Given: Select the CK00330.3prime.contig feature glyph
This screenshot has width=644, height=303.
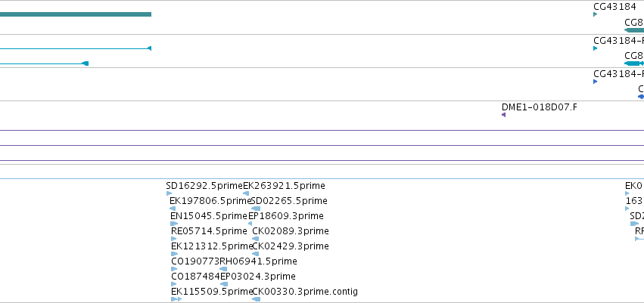Looking at the screenshot, I should coord(256,299).
